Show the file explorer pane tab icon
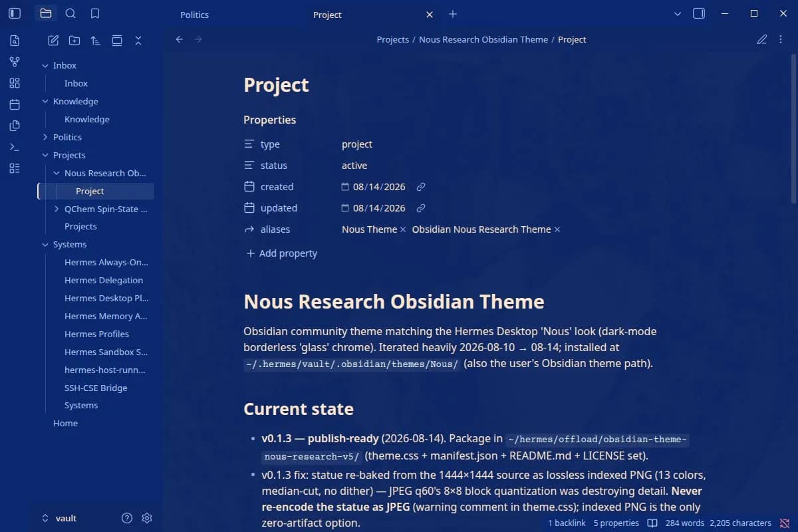Screen dimensions: 798x532 coord(45,13)
